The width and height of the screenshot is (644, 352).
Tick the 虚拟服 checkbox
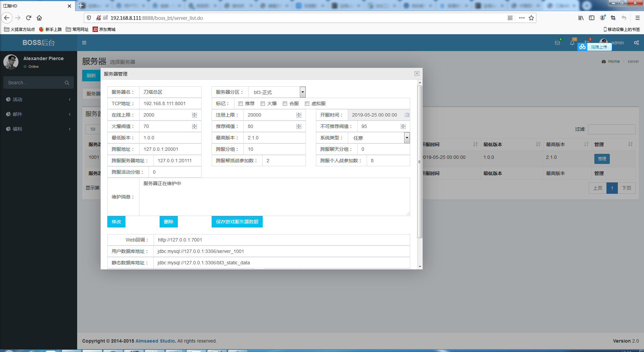pos(307,103)
